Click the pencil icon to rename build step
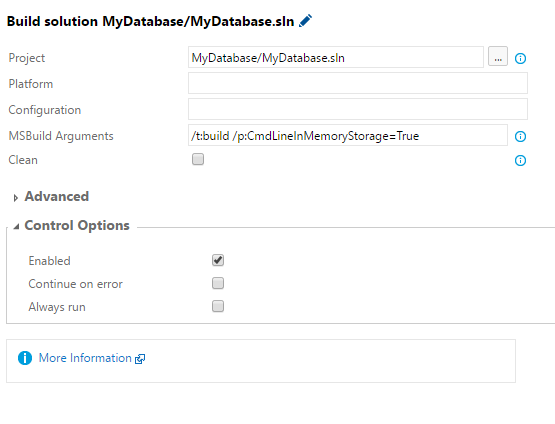This screenshot has width=555, height=424. [305, 21]
